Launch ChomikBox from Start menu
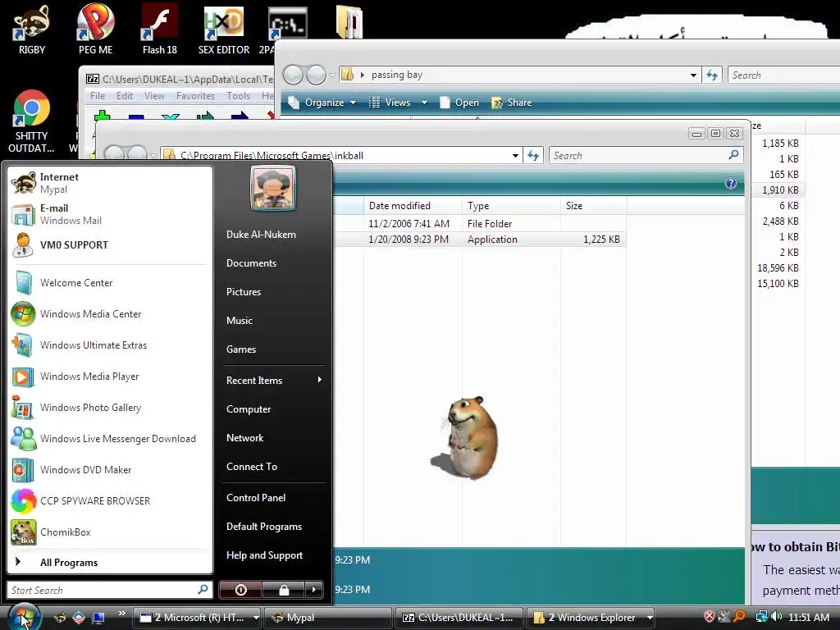 point(110,532)
